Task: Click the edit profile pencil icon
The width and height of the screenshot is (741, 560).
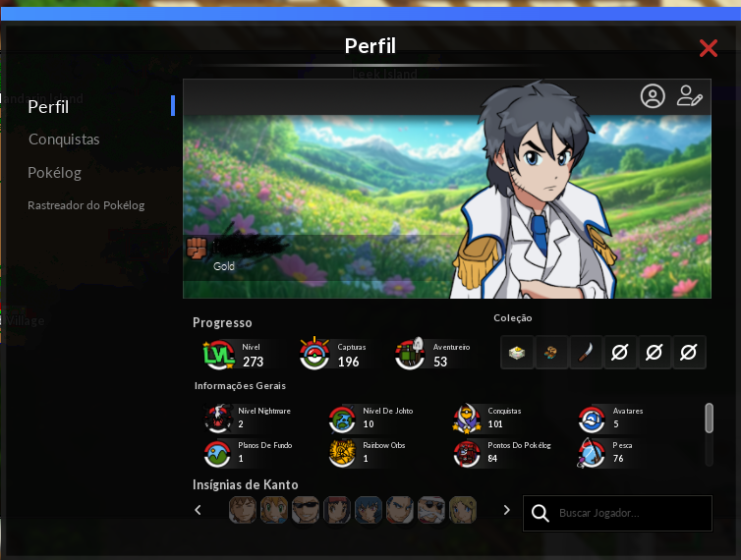Action: [689, 96]
